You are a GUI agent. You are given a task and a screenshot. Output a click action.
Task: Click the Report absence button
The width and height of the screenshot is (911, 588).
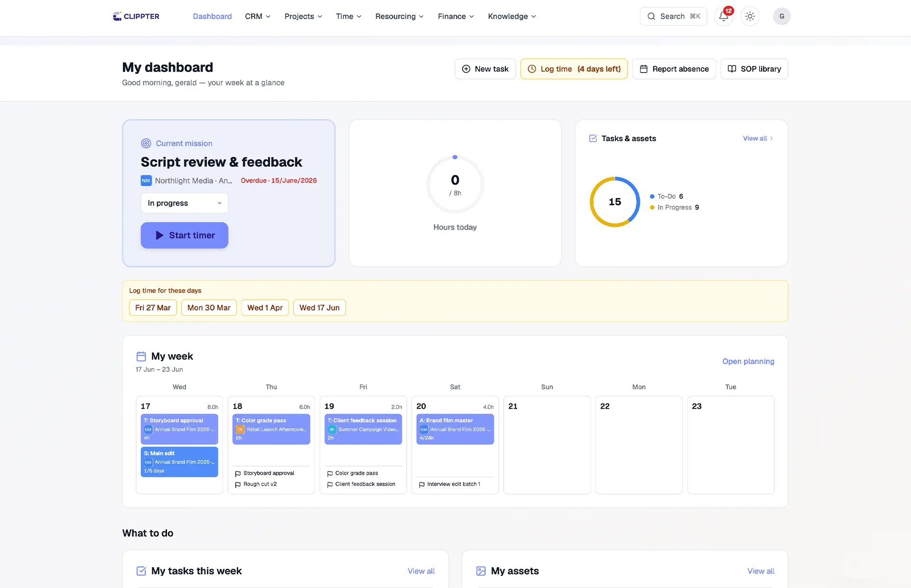tap(674, 69)
